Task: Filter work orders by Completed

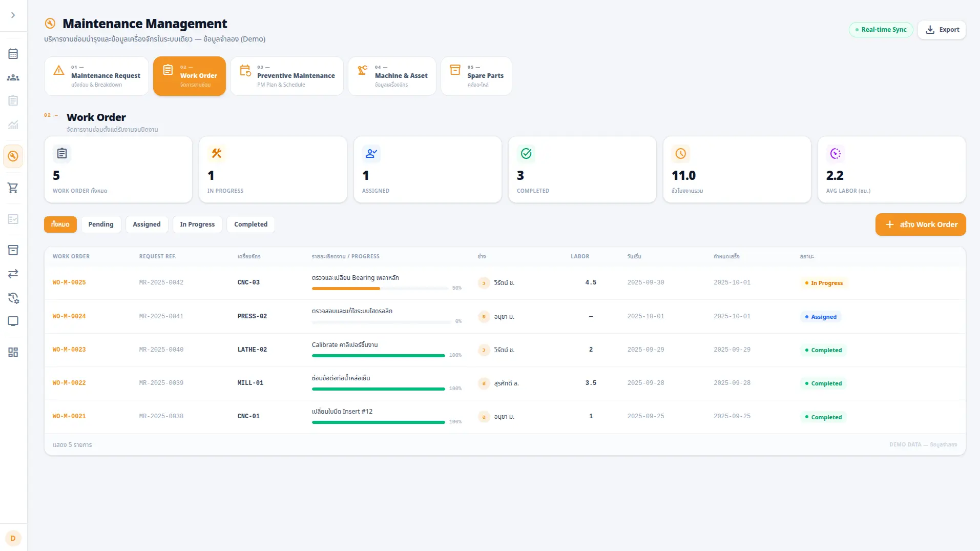Action: [251, 225]
